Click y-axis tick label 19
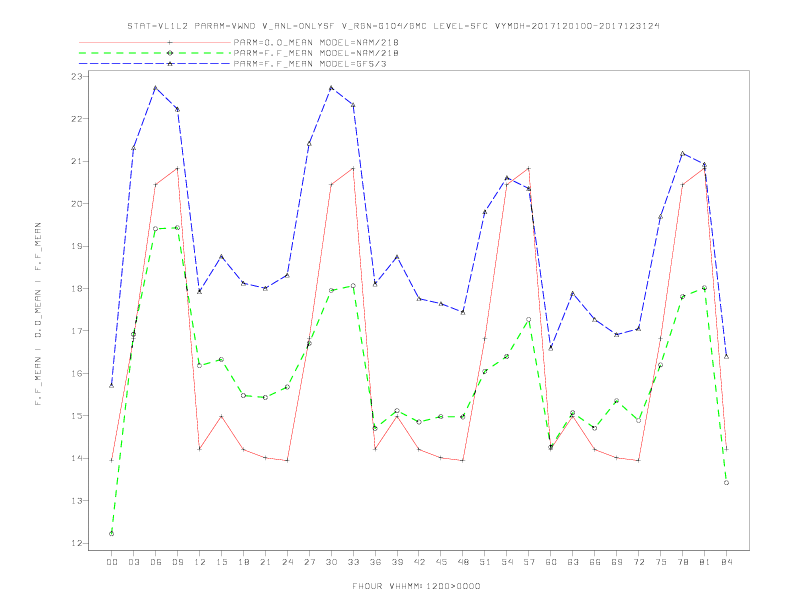 [x=77, y=246]
